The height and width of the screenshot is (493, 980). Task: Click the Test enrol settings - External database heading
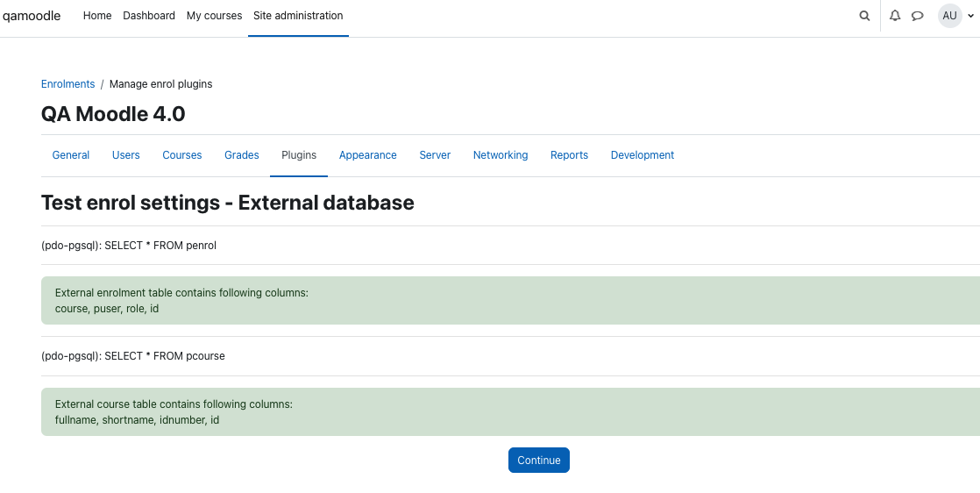point(228,203)
